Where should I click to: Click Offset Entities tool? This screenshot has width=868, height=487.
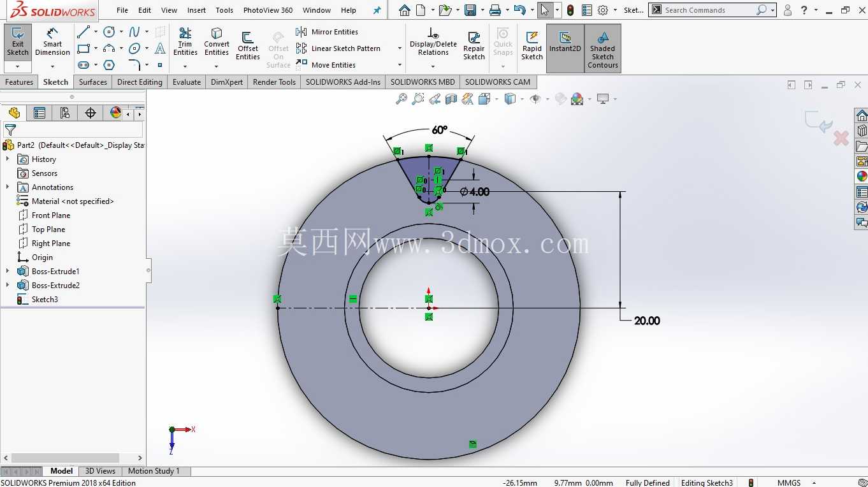(x=248, y=46)
